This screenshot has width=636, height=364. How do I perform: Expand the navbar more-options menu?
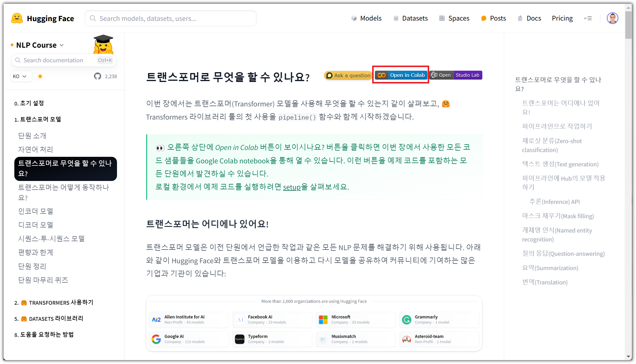tap(588, 18)
